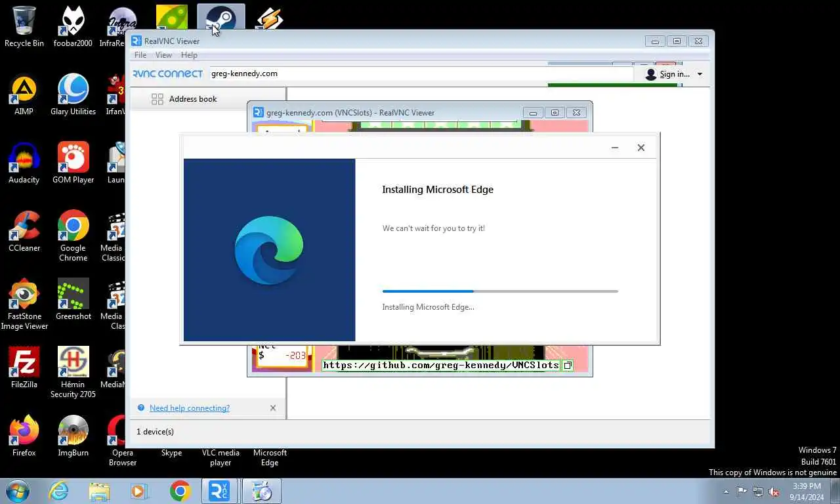Open the ImgBurn desktop shortcut
The image size is (840, 504).
point(73,436)
